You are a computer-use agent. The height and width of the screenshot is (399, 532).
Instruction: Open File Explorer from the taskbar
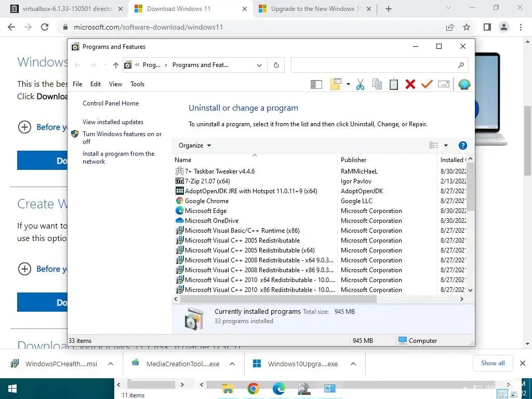point(228,389)
